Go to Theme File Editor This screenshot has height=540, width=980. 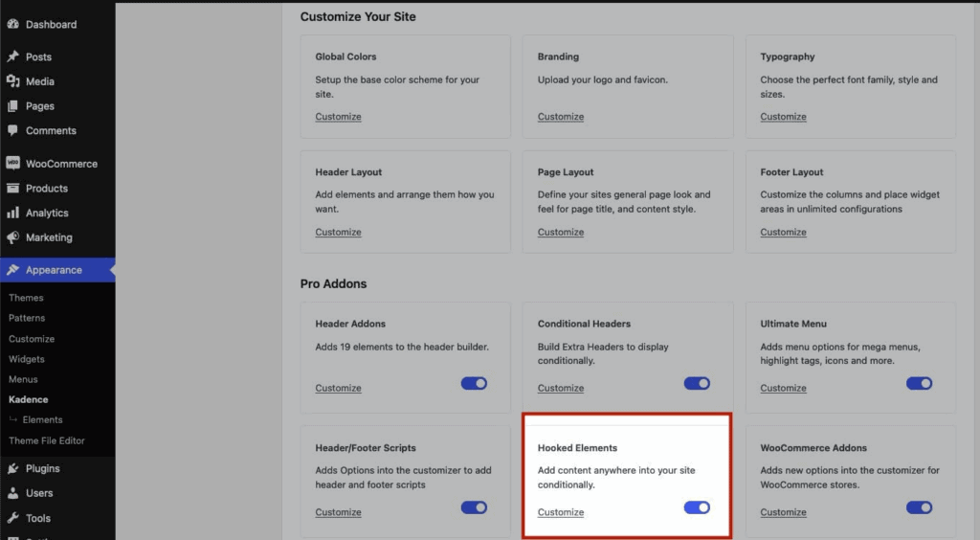47,440
